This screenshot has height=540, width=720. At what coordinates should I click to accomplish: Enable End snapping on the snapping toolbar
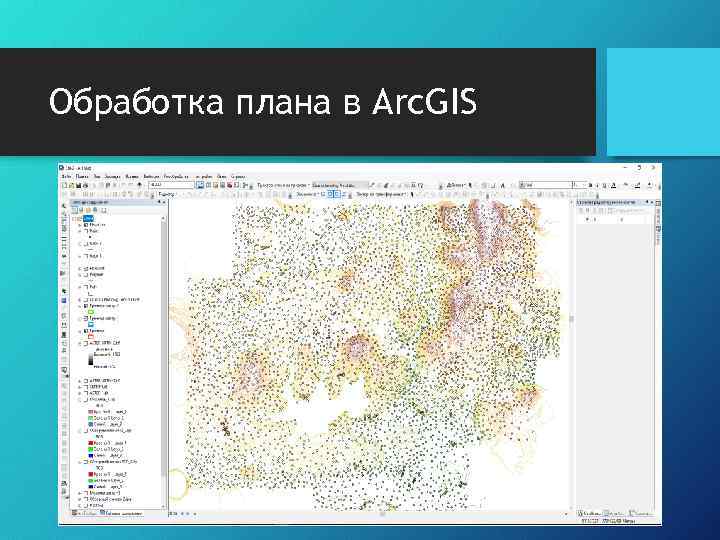tap(330, 194)
